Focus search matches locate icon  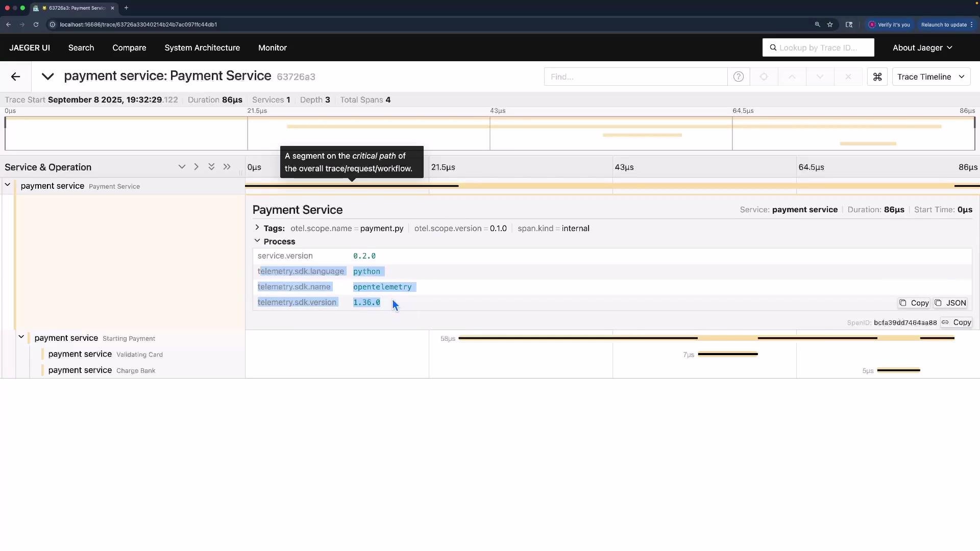[764, 77]
